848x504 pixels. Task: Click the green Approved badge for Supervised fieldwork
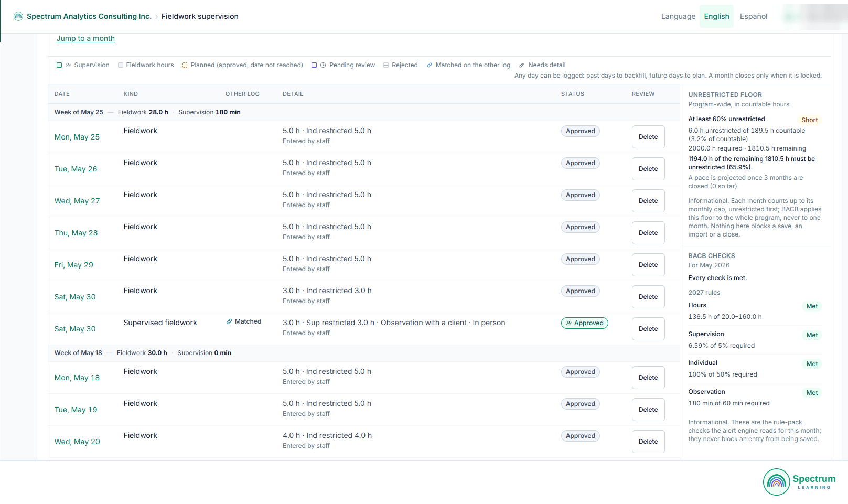(584, 323)
